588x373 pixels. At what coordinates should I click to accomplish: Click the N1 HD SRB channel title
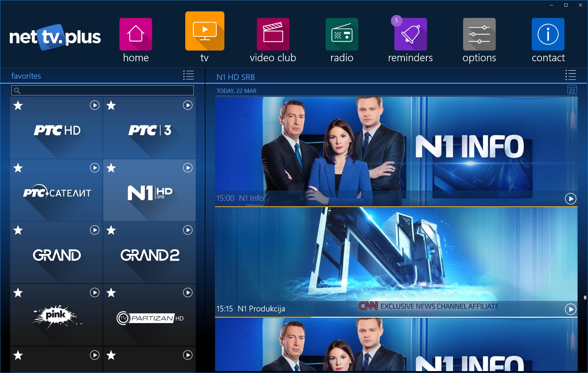[x=235, y=77]
